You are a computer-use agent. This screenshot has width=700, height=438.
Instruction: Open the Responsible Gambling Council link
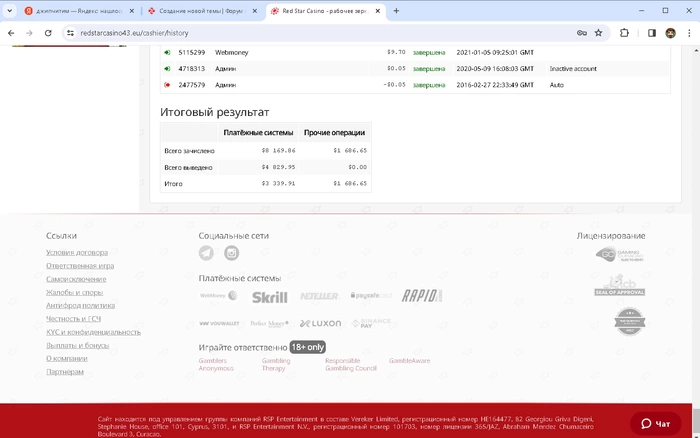point(351,364)
